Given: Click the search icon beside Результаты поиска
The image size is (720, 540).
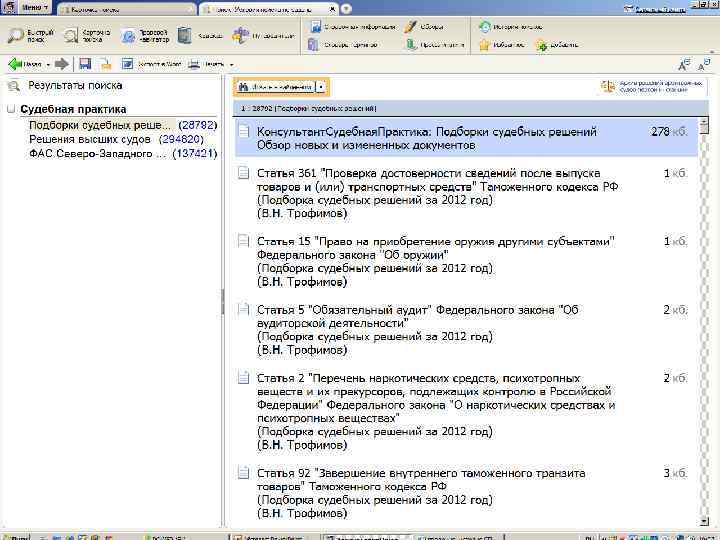Looking at the screenshot, I should [14, 85].
